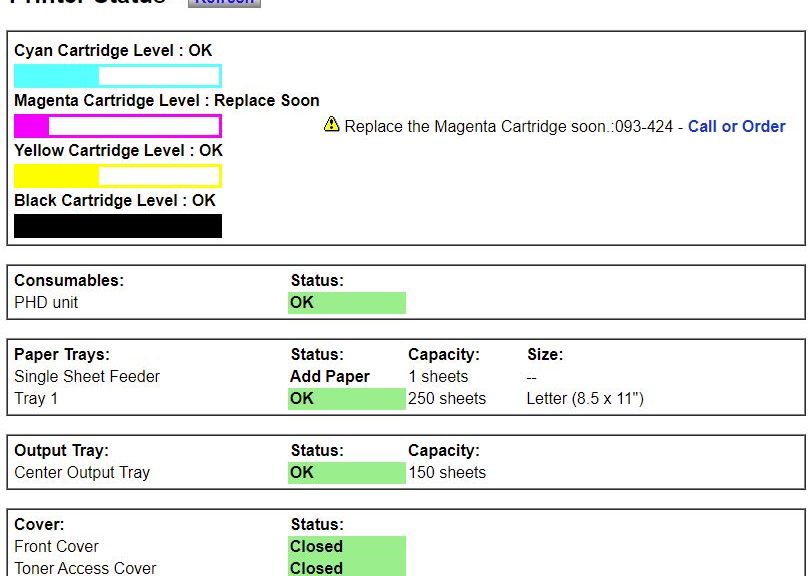809x576 pixels.
Task: Click the yellow warning triangle icon
Action: coord(331,124)
